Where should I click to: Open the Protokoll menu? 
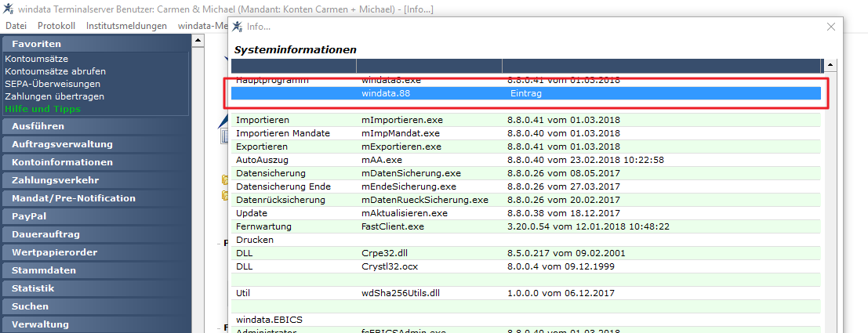[x=56, y=25]
